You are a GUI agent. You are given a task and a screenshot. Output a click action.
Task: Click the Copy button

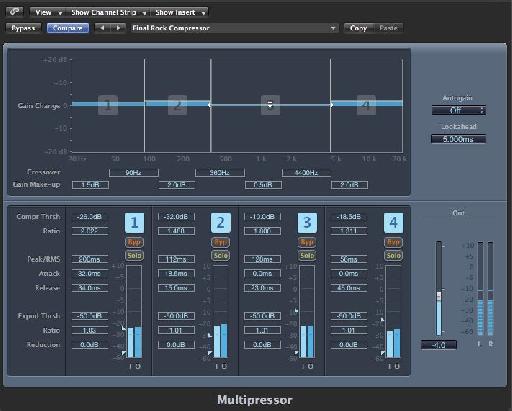coord(358,28)
